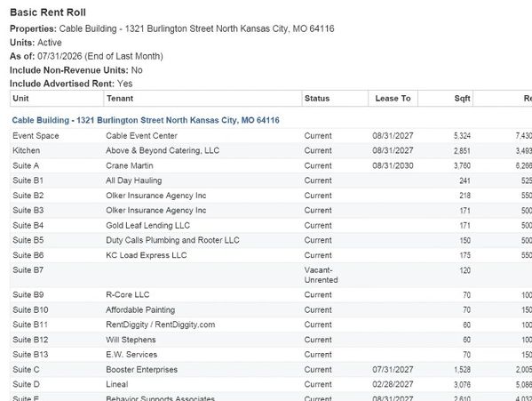Viewport: 532px width, 401px height.
Task: Click the 'Suite C' unit cell
Action: point(26,369)
